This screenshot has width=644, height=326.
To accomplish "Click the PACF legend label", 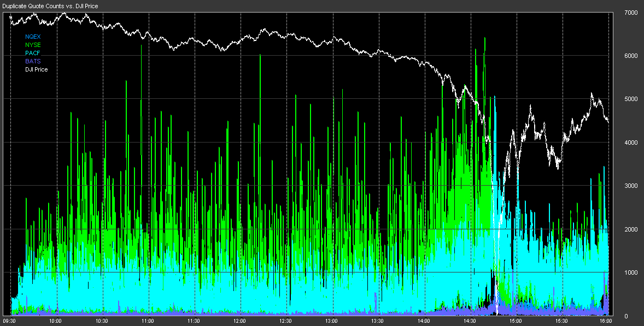I will pos(33,53).
